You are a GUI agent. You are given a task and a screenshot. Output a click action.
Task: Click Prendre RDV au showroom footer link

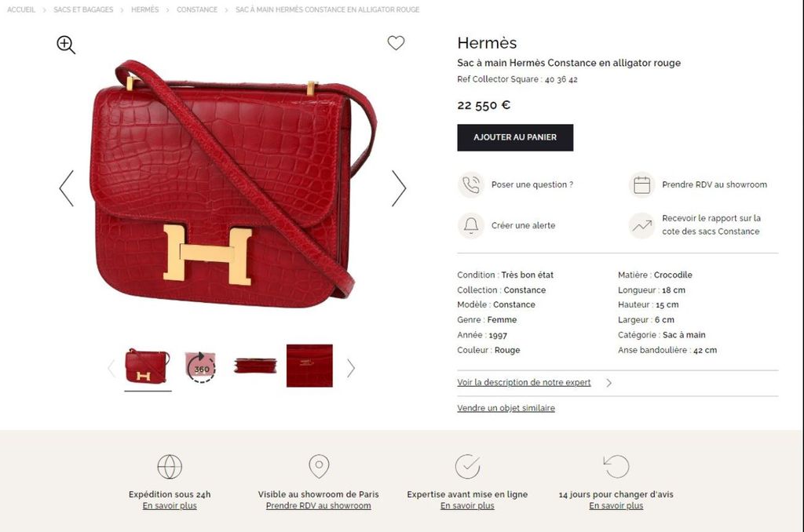pyautogui.click(x=318, y=506)
